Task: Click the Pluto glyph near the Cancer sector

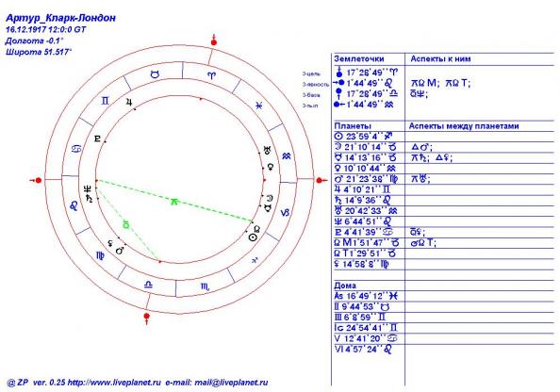Action: click(x=97, y=139)
